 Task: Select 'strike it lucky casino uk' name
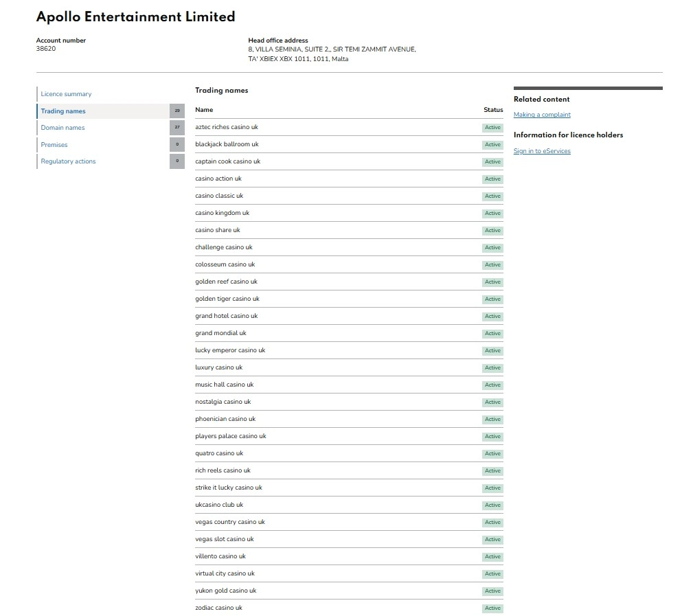(229, 488)
